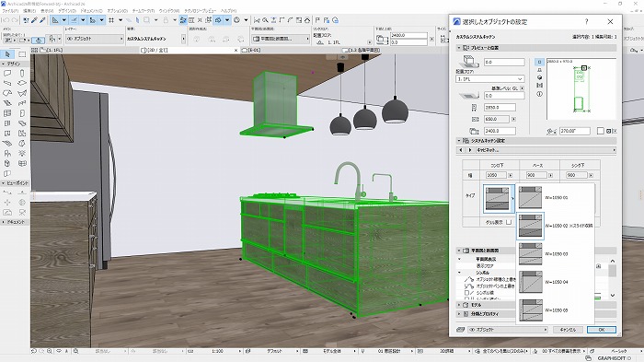Click the Redo arrow in the toolbar
This screenshot has height=362, width=644.
(16, 20)
